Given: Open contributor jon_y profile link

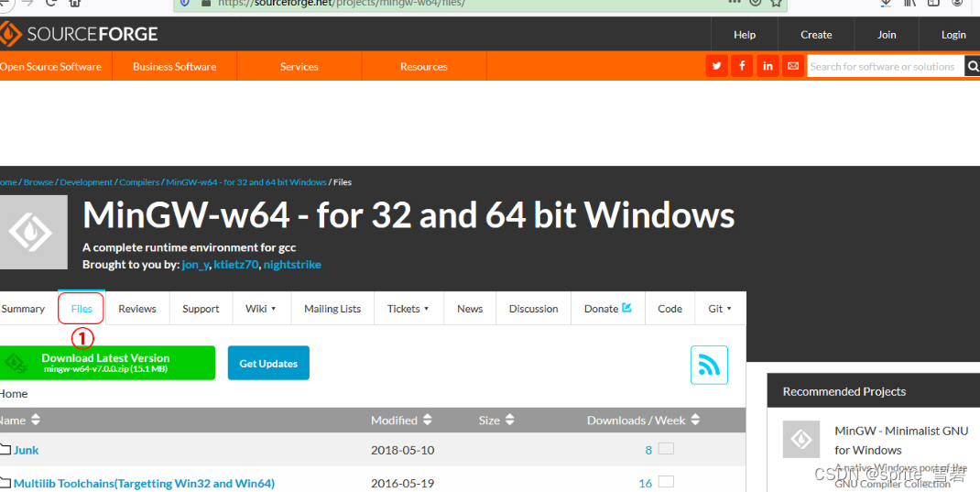Looking at the screenshot, I should click(195, 265).
